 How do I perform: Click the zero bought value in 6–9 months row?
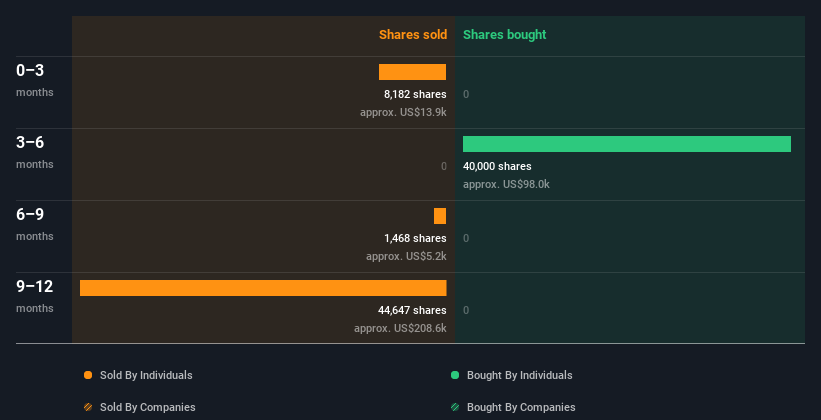coord(466,238)
